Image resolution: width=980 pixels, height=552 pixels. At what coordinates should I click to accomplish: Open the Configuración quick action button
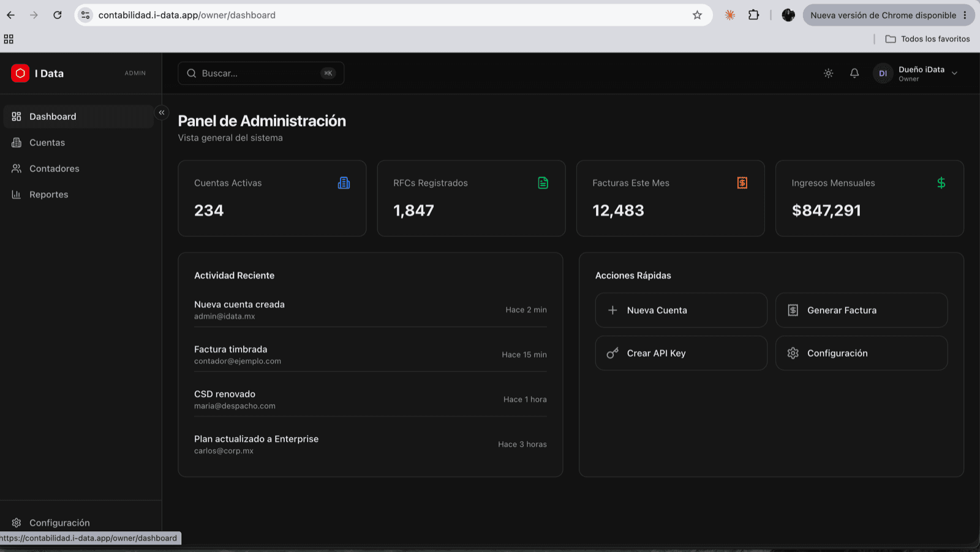[861, 353]
